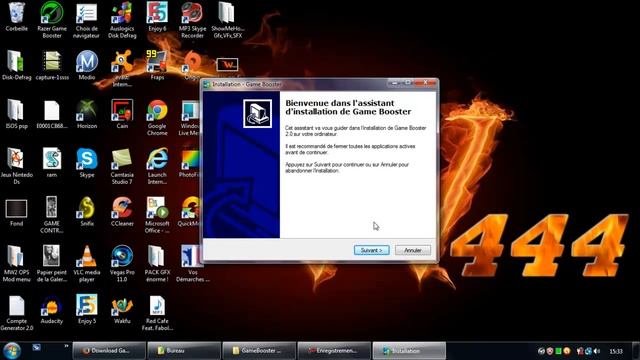Select the Snifix desktop icon
Viewport: 640px width, 360px height.
tap(87, 211)
